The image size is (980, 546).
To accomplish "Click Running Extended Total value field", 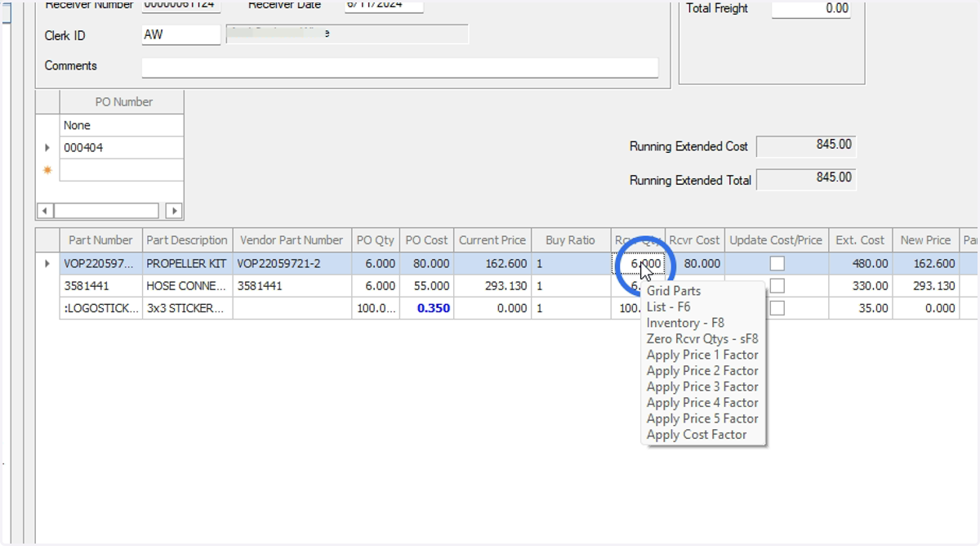I will pyautogui.click(x=807, y=179).
